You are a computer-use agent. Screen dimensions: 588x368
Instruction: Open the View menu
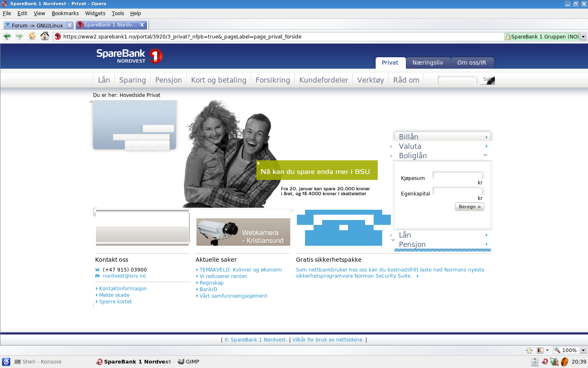(40, 13)
